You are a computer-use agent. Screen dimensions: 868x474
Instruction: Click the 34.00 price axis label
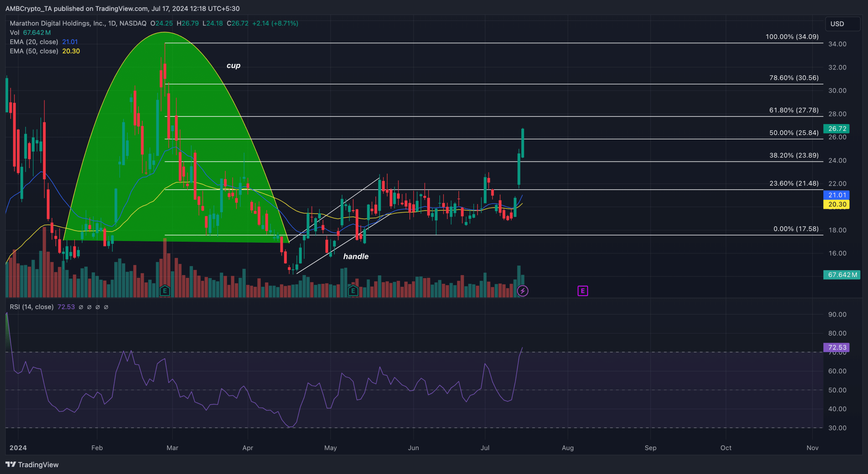pos(837,44)
